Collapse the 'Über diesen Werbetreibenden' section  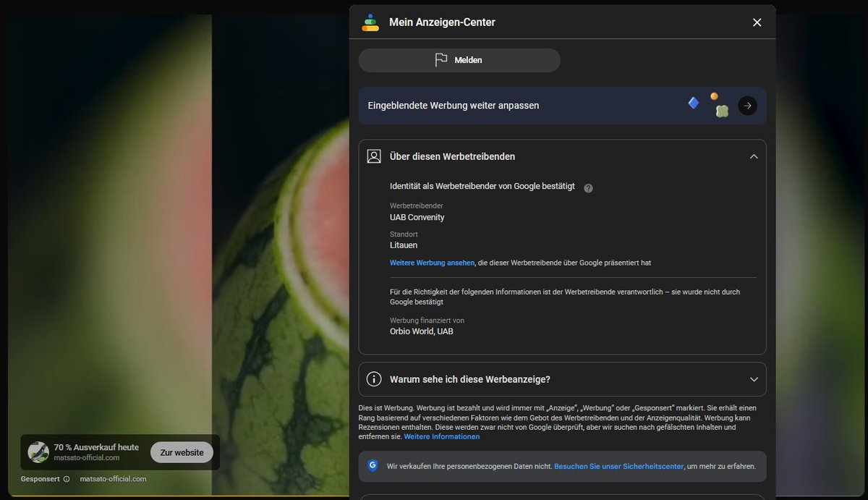(754, 156)
